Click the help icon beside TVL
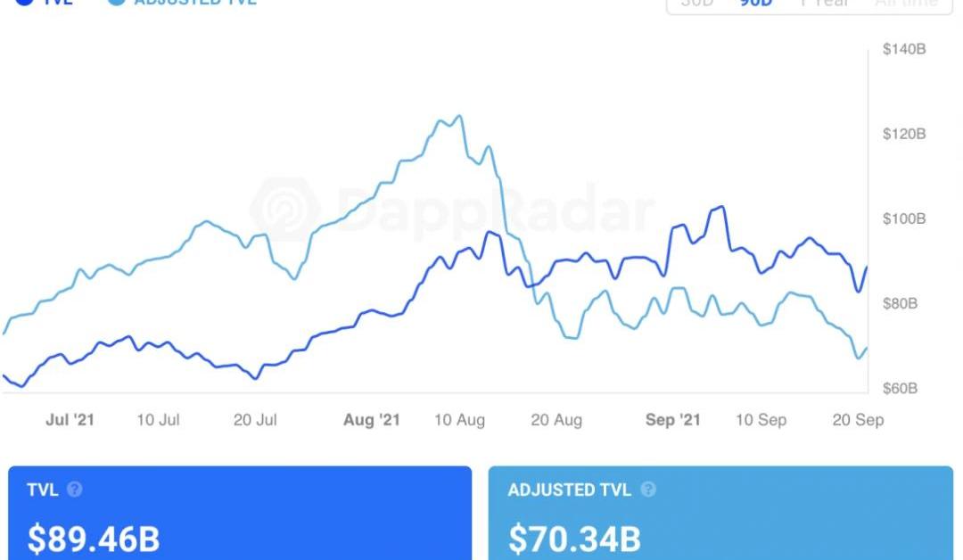This screenshot has height=560, width=963. tap(75, 490)
